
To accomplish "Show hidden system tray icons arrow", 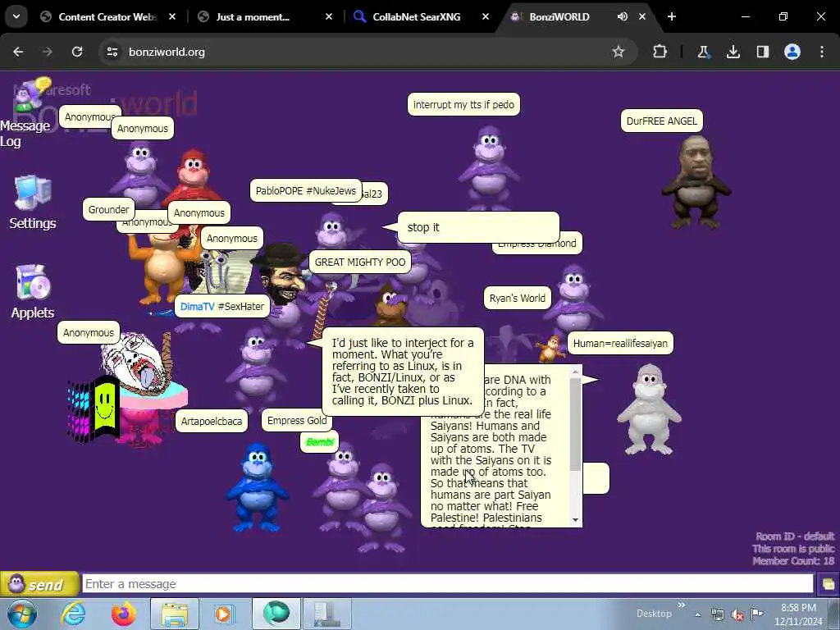I will pos(697,614).
